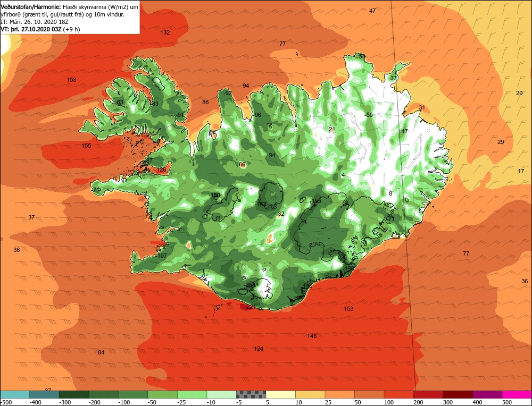Image resolution: width=532 pixels, height=406 pixels.
Task: Click the map value 17
Action: tap(521, 171)
